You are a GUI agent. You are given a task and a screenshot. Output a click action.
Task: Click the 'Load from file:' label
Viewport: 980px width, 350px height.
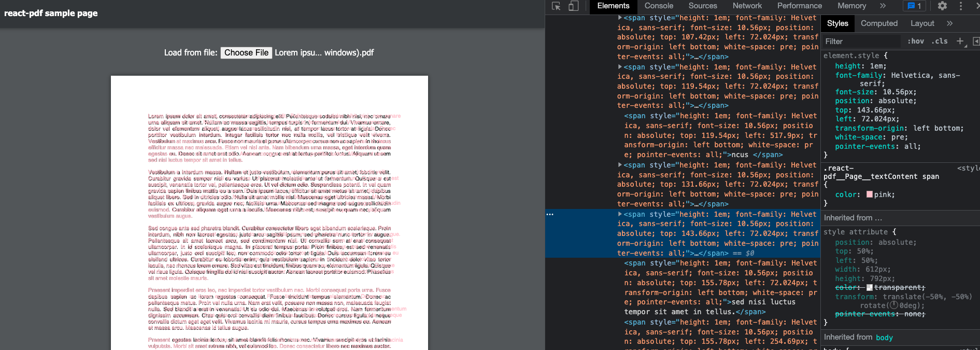pyautogui.click(x=191, y=53)
